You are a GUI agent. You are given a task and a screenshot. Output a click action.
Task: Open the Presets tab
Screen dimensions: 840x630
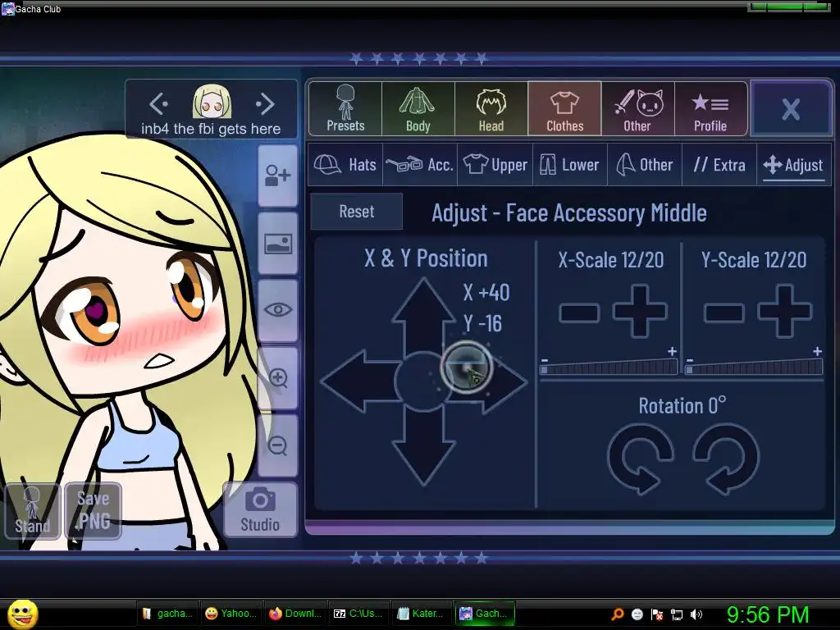[x=345, y=109]
